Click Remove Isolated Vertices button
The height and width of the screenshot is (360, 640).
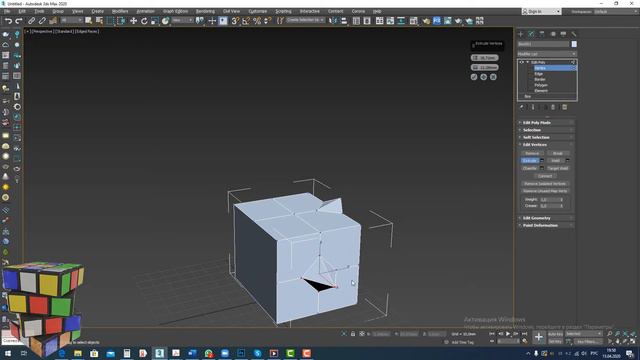545,184
